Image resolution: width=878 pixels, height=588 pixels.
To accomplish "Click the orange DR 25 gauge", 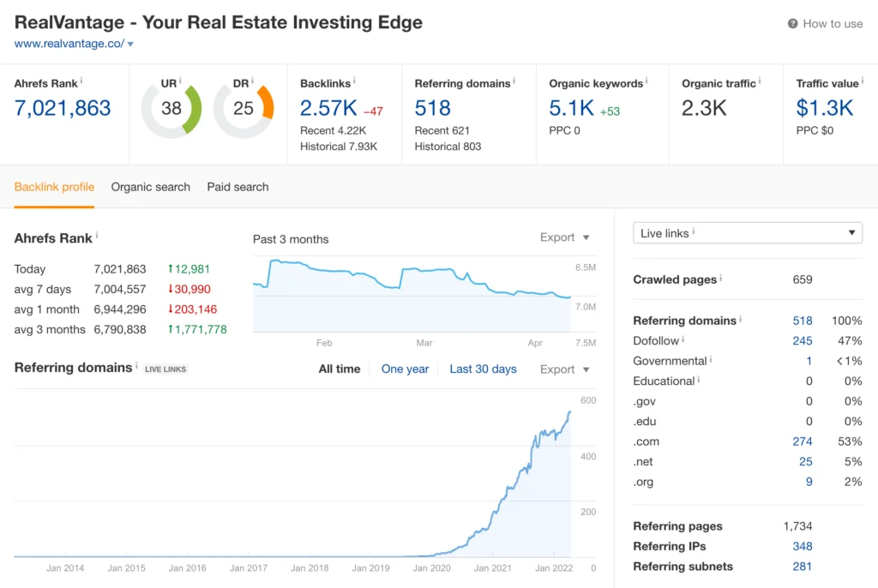I will click(x=244, y=108).
